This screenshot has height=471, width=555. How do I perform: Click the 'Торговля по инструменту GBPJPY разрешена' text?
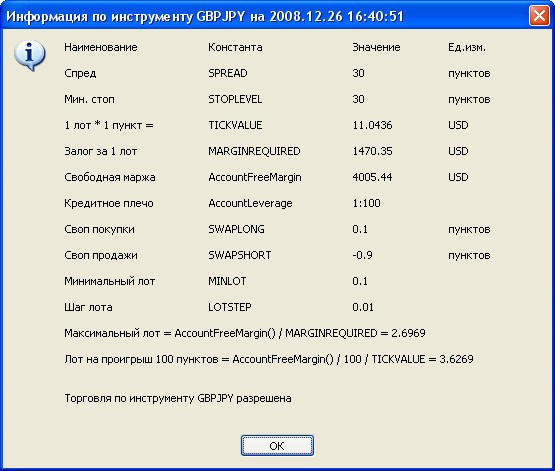(x=178, y=398)
